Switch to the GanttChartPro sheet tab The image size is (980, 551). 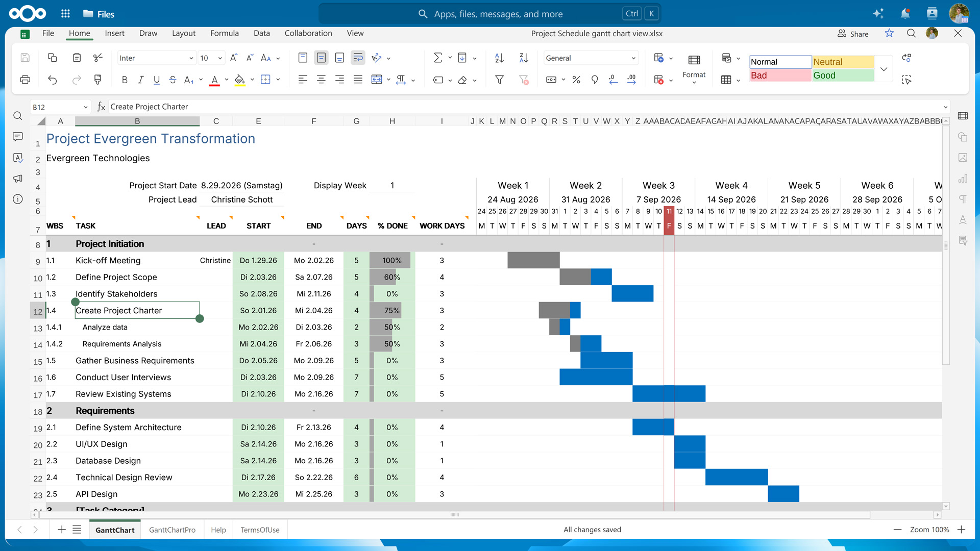point(172,530)
